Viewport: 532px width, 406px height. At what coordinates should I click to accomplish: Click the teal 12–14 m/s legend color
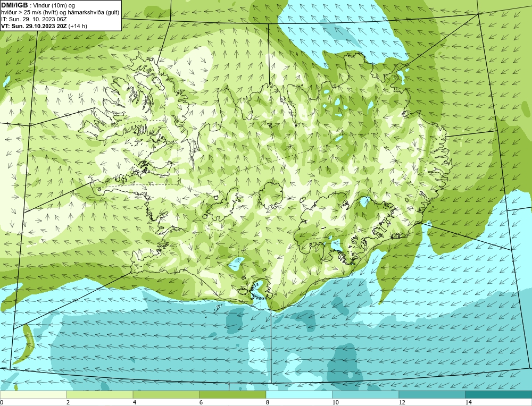(x=432, y=394)
